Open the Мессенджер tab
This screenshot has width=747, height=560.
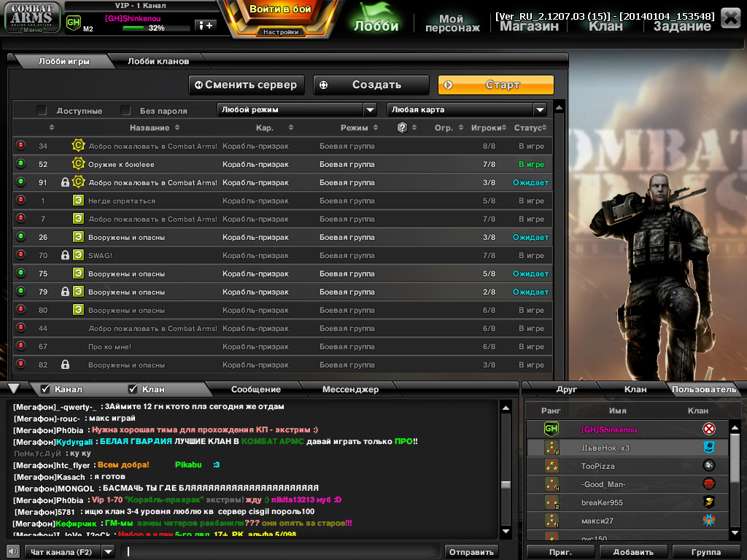pos(350,389)
